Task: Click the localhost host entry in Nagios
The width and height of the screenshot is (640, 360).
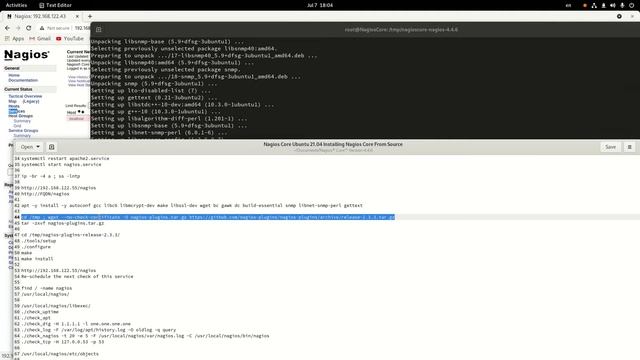Action: (x=76, y=119)
